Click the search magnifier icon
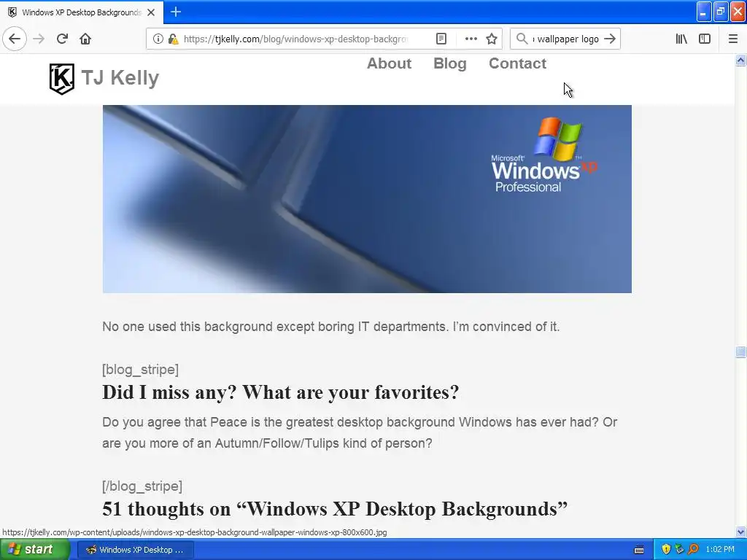 (522, 39)
